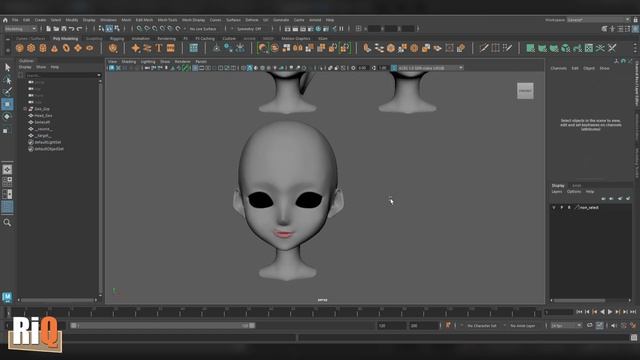Click Go to End of playback range

pyautogui.click(x=633, y=312)
